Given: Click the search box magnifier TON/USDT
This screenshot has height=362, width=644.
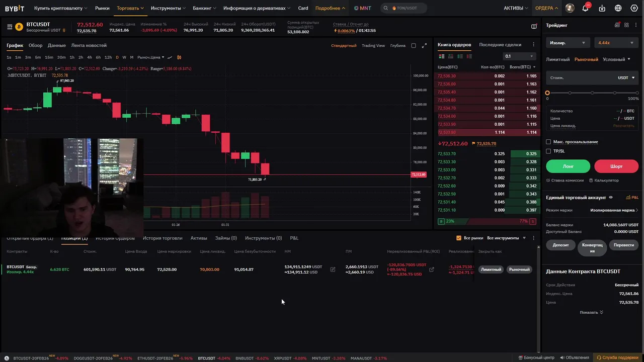Looking at the screenshot, I should [386, 8].
